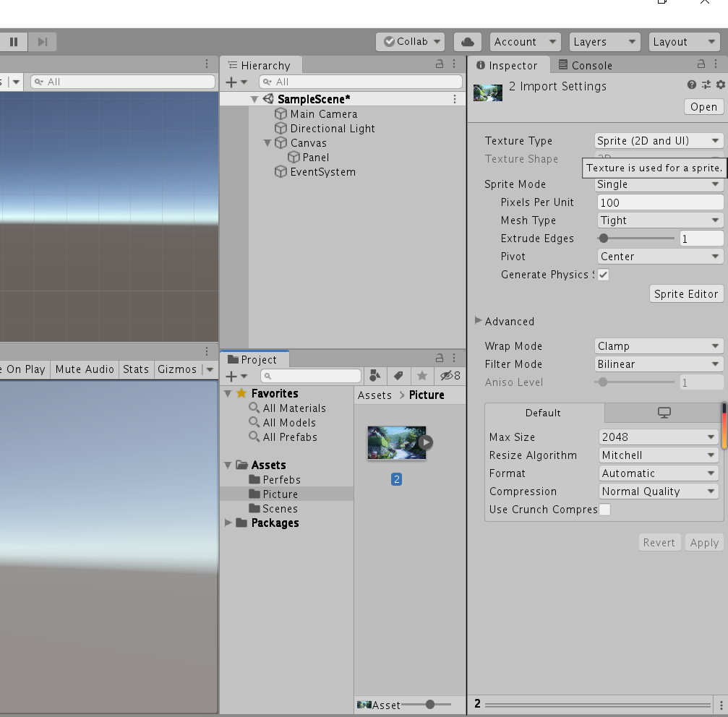Adjust Project thumbnail size slider
This screenshot has width=728, height=717.
[x=430, y=705]
